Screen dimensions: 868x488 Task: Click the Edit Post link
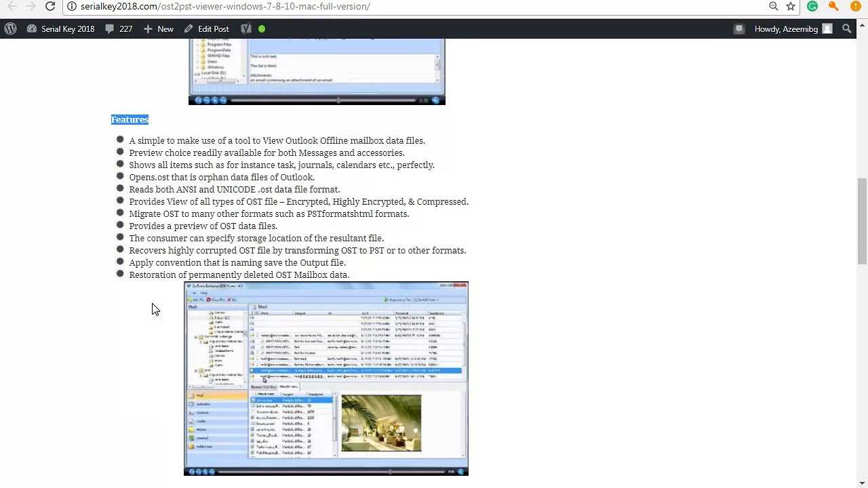[x=207, y=29]
